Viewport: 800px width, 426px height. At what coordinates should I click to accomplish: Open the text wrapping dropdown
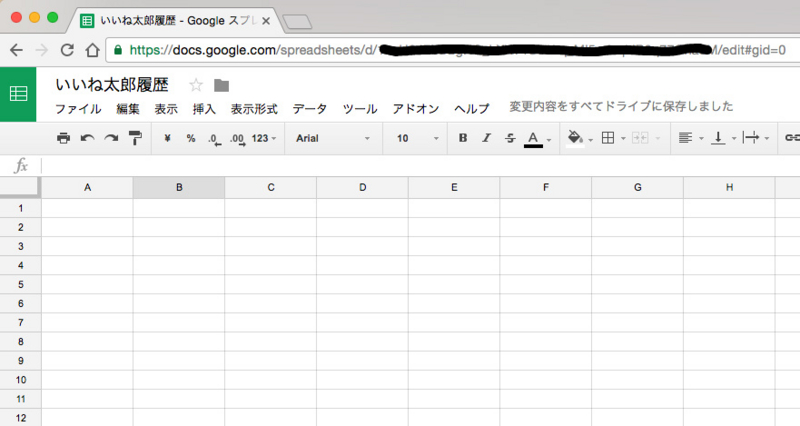tap(756, 138)
